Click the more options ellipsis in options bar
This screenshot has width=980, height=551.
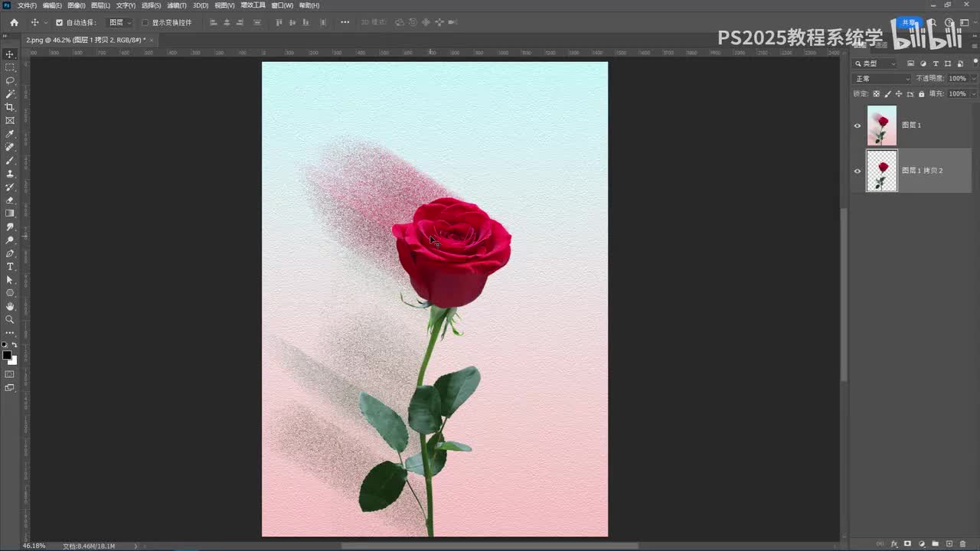coord(345,22)
